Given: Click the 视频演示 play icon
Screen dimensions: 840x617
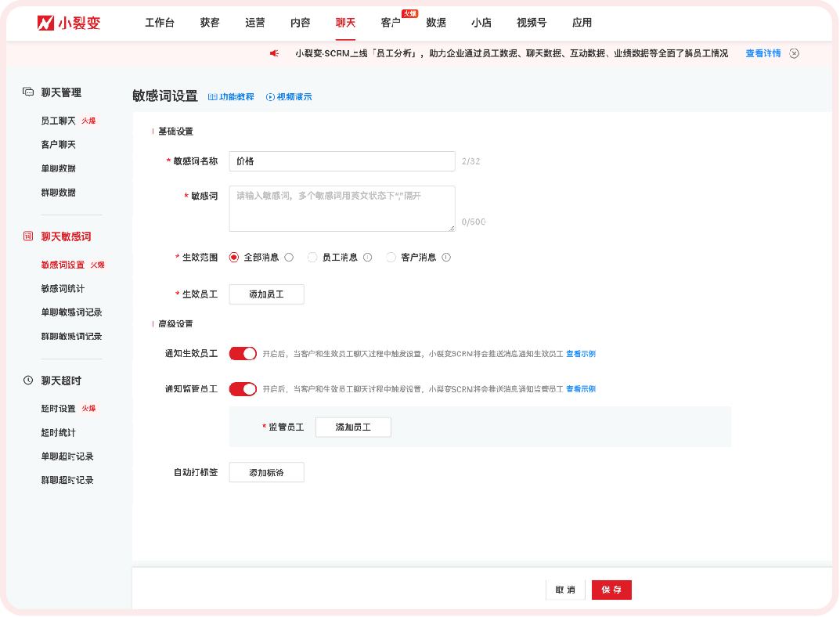Looking at the screenshot, I should (269, 96).
